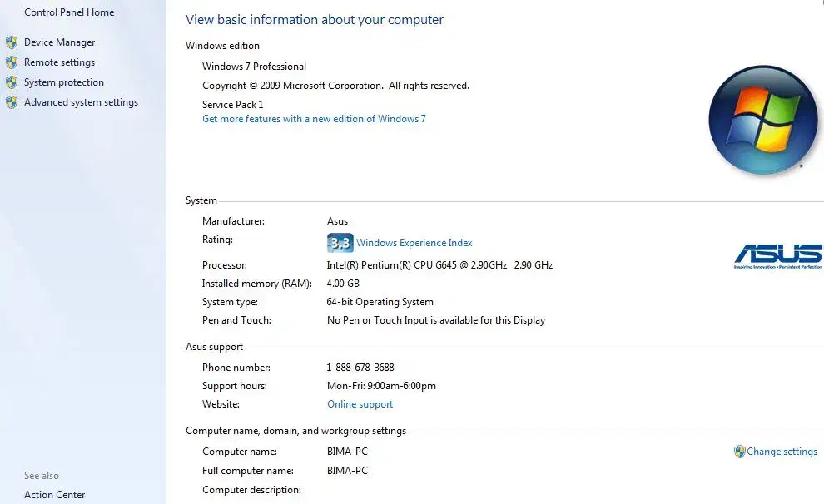This screenshot has width=824, height=504.
Task: Open Control Panel Home
Action: click(x=69, y=12)
